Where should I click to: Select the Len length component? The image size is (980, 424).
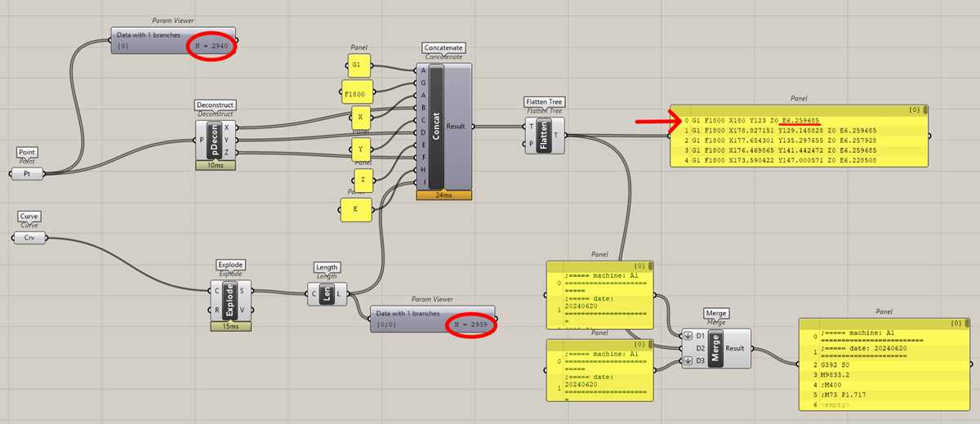(326, 294)
